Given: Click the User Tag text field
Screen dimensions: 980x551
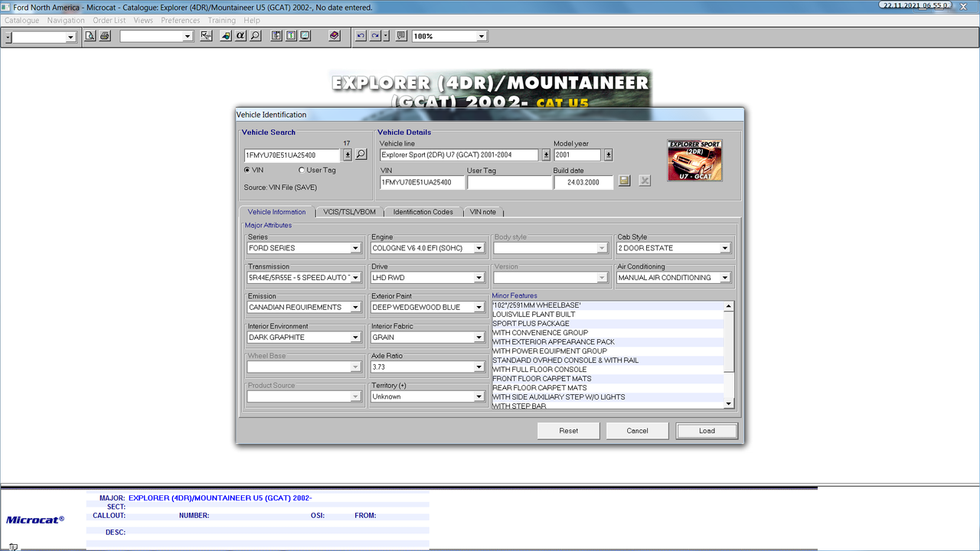Looking at the screenshot, I should [x=508, y=183].
